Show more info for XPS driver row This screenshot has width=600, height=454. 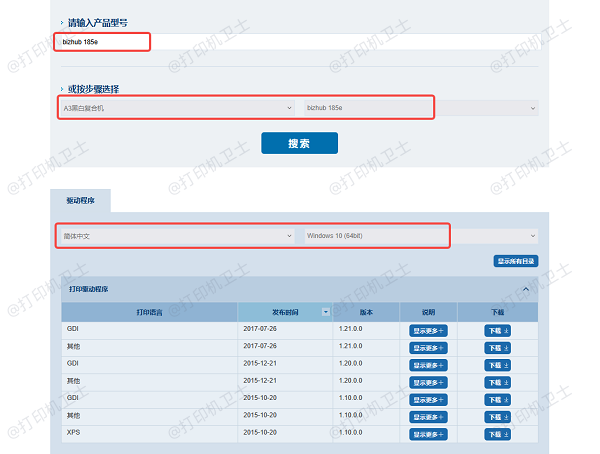[428, 434]
